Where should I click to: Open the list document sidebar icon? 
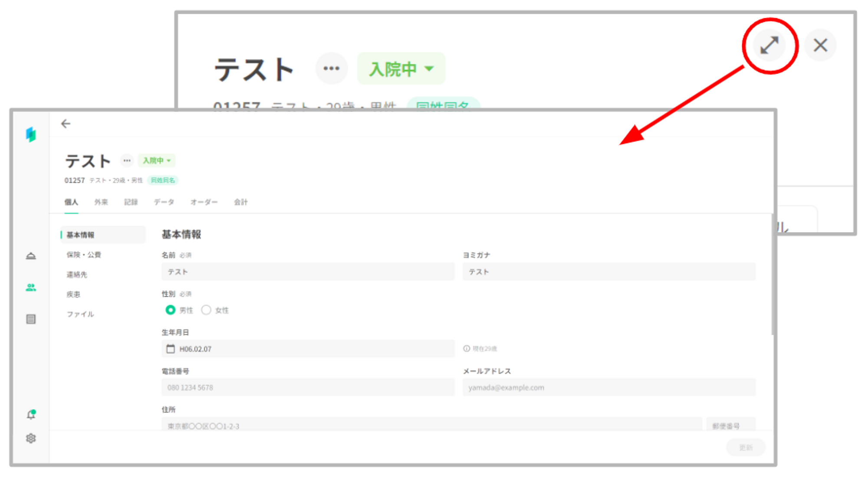pos(31,319)
